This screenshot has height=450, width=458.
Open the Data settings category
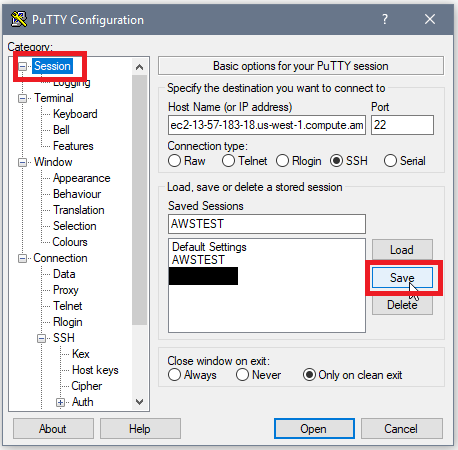(x=64, y=274)
